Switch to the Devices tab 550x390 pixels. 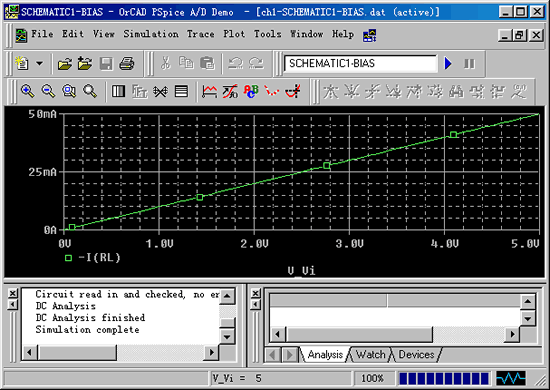[x=416, y=355]
